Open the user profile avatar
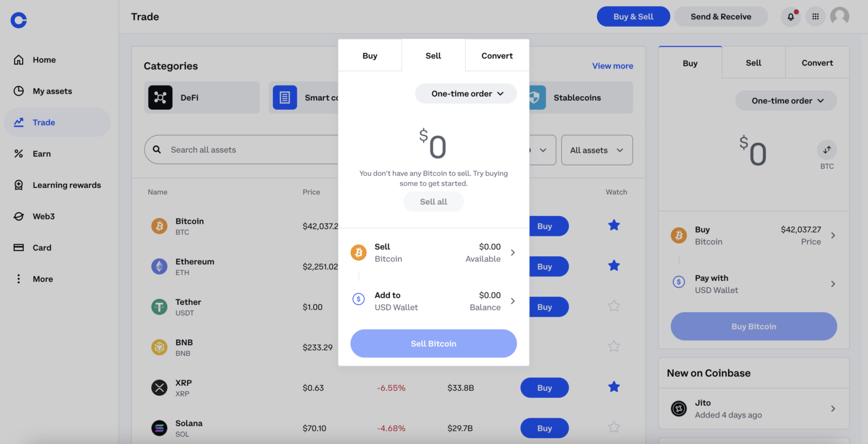The image size is (868, 444). pos(840,16)
